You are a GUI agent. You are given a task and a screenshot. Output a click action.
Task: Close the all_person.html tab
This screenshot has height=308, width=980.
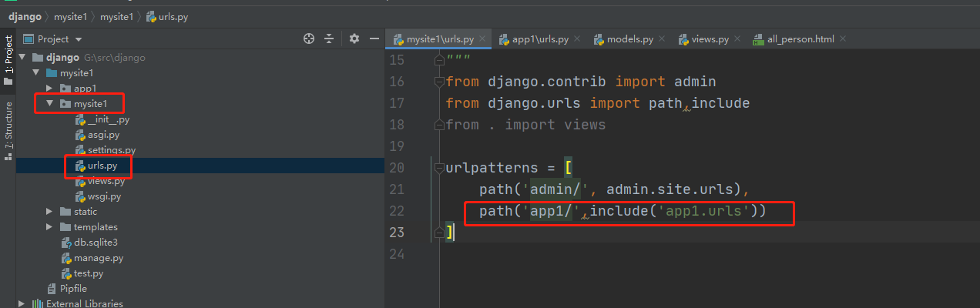pyautogui.click(x=842, y=38)
